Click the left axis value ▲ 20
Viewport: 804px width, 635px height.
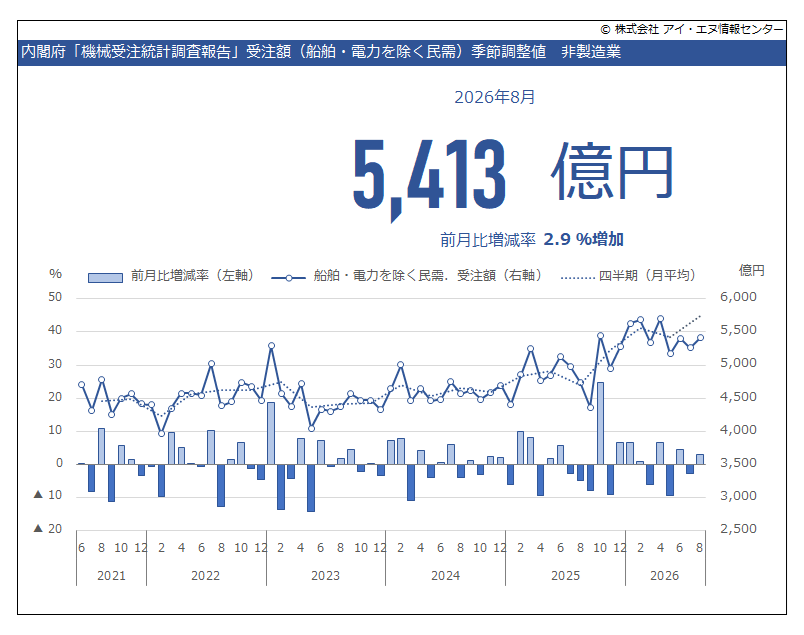tap(48, 528)
